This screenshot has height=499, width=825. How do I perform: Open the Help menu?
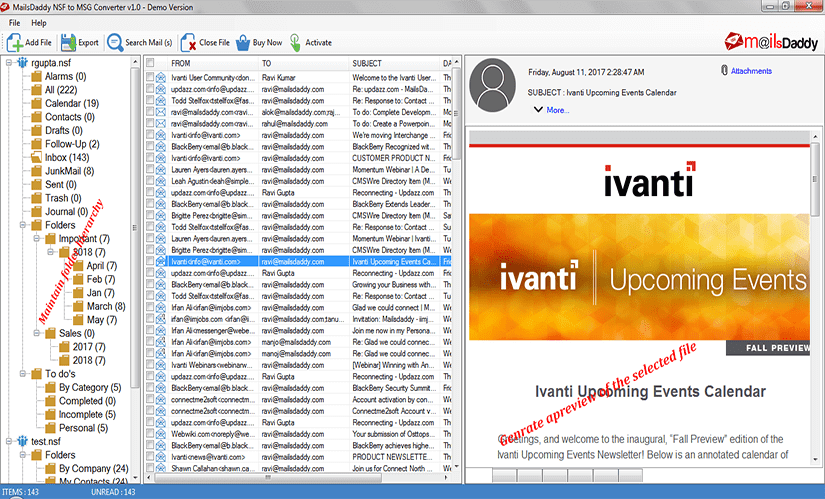[38, 23]
